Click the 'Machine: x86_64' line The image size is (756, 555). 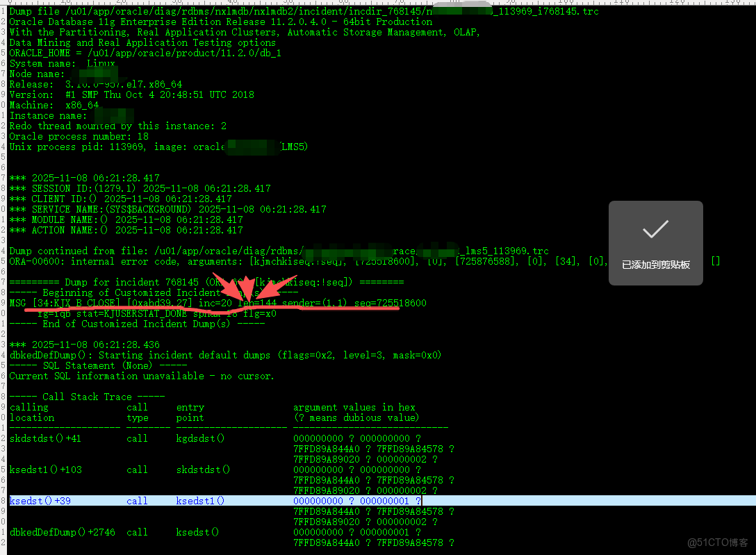point(54,105)
